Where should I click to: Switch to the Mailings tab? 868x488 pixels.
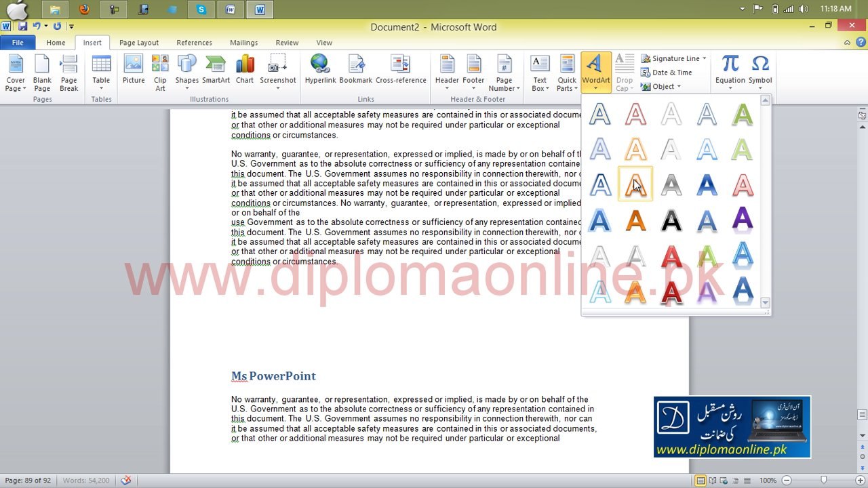[243, 43]
